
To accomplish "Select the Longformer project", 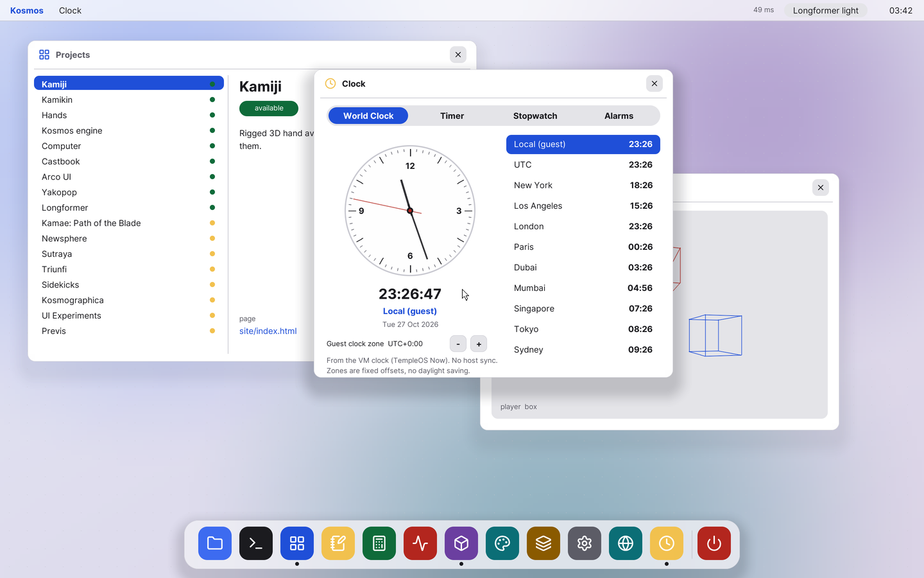I will (x=129, y=207).
